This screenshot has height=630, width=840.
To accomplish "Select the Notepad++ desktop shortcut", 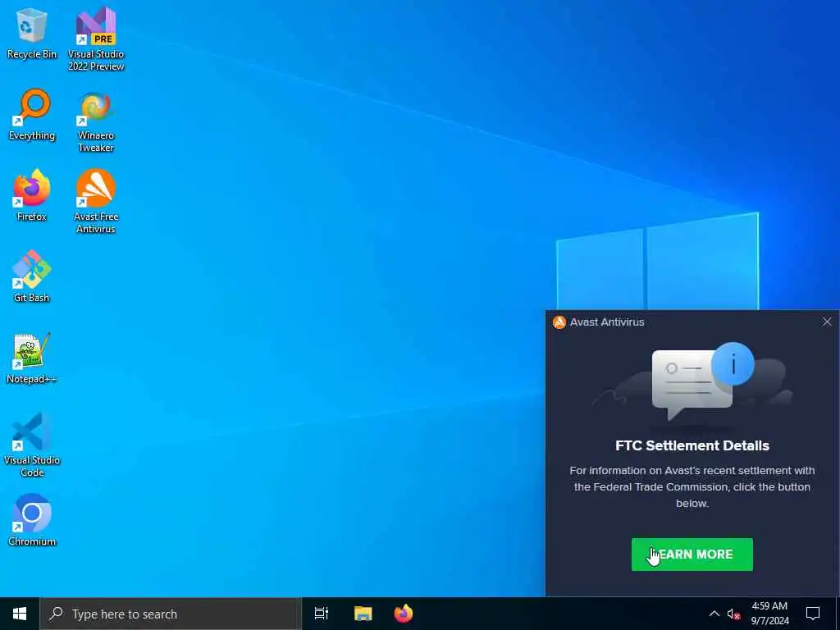I will point(32,358).
